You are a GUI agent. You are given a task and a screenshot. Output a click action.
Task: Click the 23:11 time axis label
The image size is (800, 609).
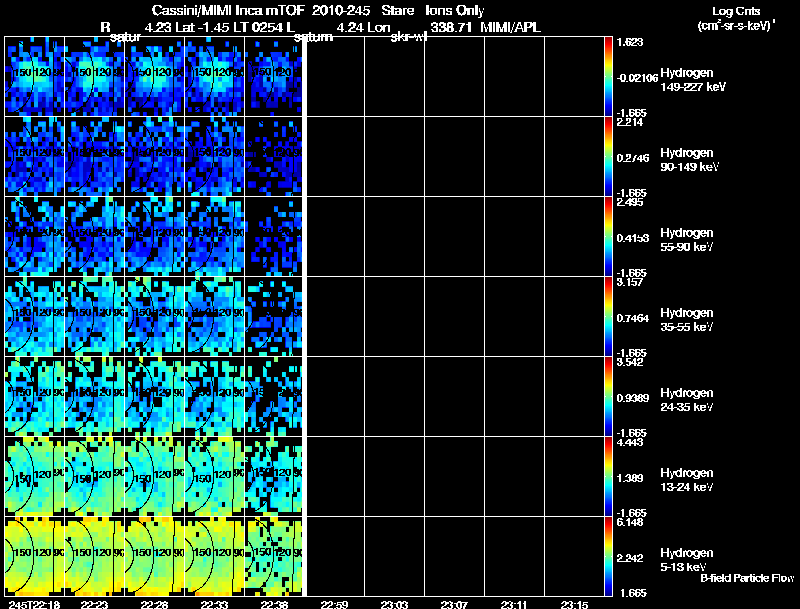pyautogui.click(x=515, y=603)
